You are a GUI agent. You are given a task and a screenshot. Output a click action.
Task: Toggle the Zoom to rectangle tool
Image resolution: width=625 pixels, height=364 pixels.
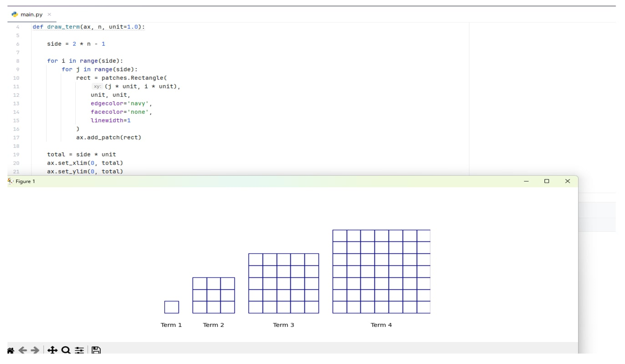tap(66, 350)
